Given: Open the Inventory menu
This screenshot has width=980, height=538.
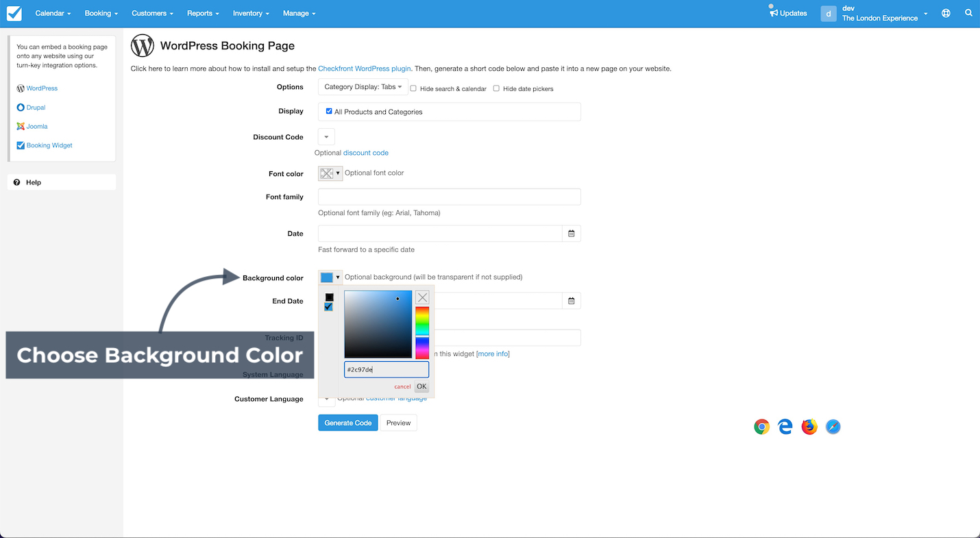Looking at the screenshot, I should (251, 13).
